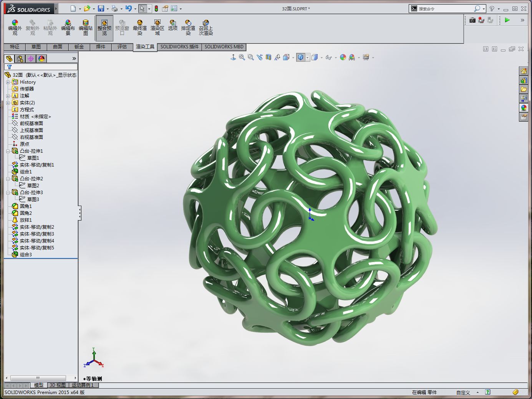This screenshot has height=399, width=532.
Task: Click the feature tree filter field
Action: pos(41,67)
